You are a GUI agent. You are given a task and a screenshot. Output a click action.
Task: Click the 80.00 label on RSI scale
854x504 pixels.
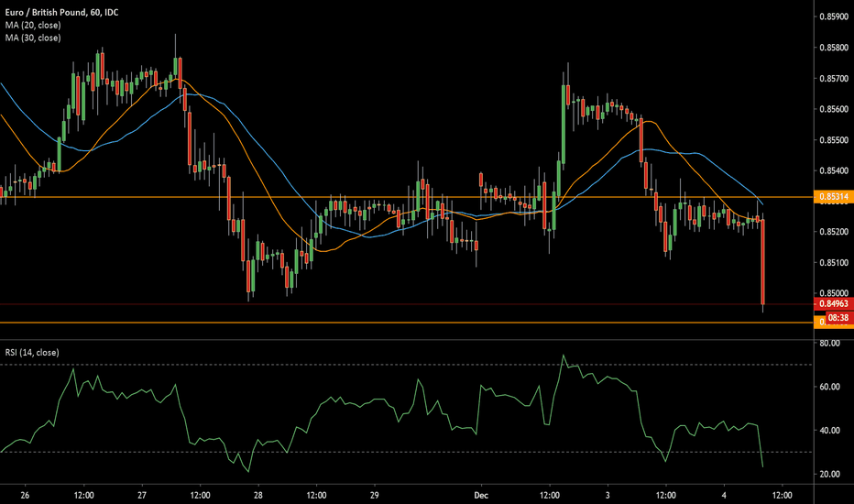(x=830, y=343)
